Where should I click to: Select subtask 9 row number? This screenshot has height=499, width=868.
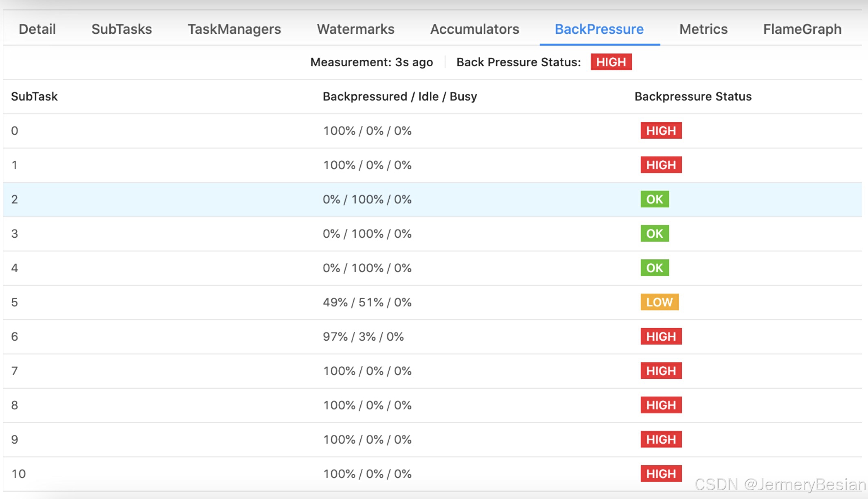pyautogui.click(x=15, y=440)
